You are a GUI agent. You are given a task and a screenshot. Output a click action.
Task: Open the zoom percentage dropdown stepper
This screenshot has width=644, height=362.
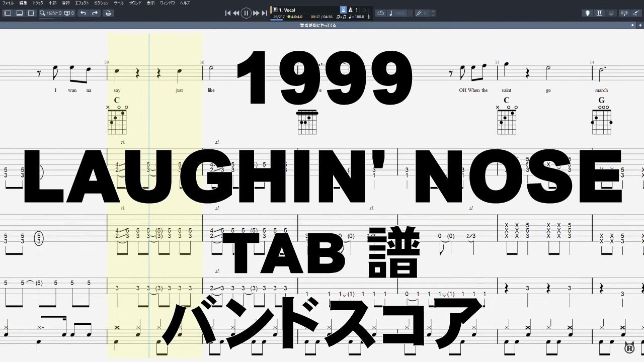pyautogui.click(x=59, y=13)
